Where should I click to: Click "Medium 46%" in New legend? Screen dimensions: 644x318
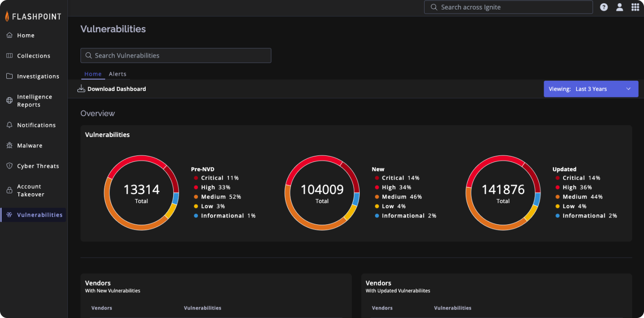402,197
